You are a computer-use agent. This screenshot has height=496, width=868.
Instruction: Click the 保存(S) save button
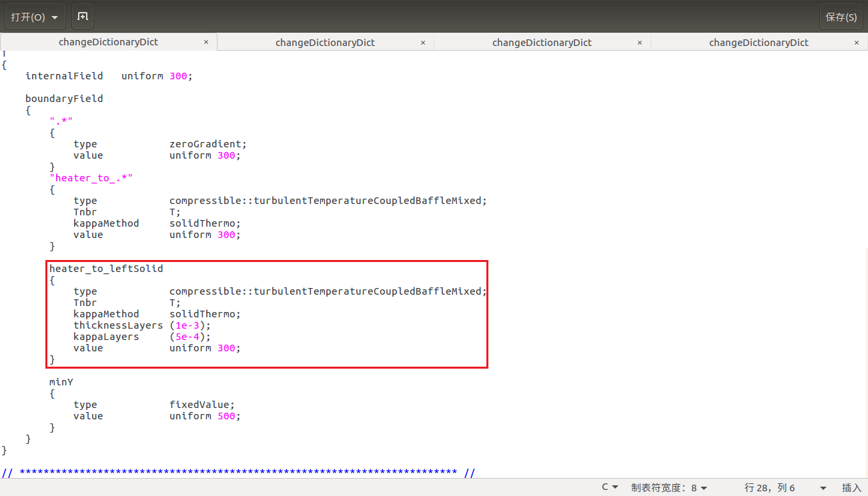[841, 17]
